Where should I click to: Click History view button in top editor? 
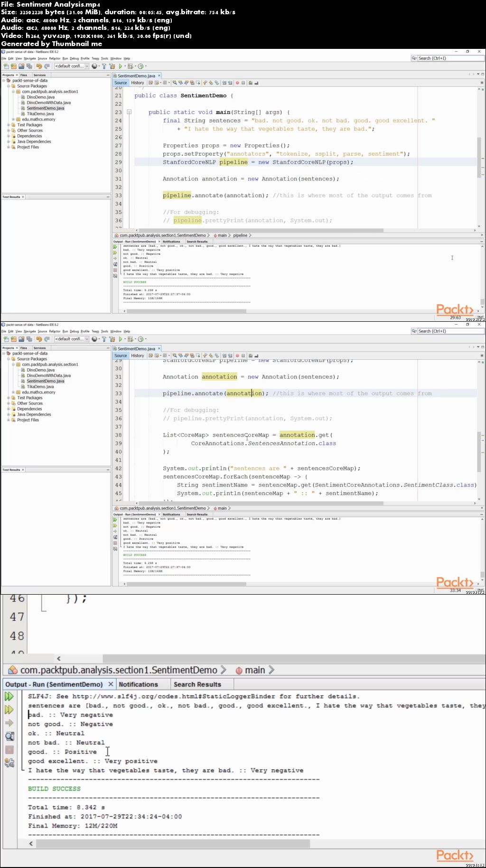click(x=138, y=83)
